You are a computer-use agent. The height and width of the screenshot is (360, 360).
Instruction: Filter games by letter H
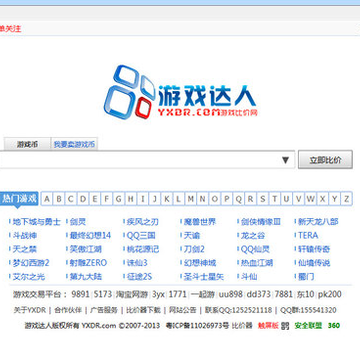pyautogui.click(x=131, y=199)
